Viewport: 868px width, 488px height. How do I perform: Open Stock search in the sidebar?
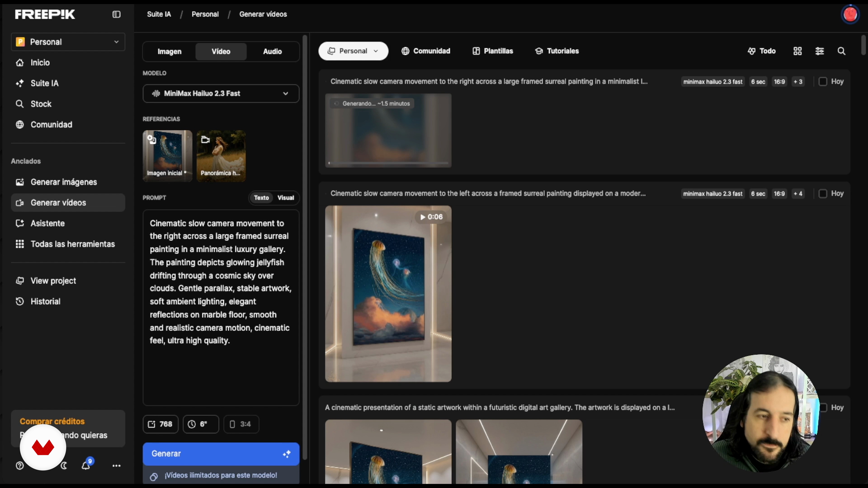click(68, 104)
